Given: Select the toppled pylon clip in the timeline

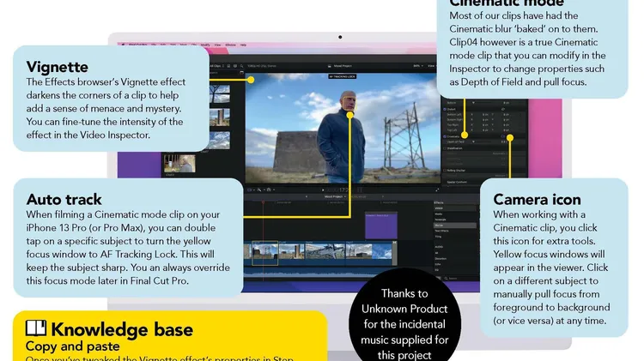Looking at the screenshot, I should point(325,253).
